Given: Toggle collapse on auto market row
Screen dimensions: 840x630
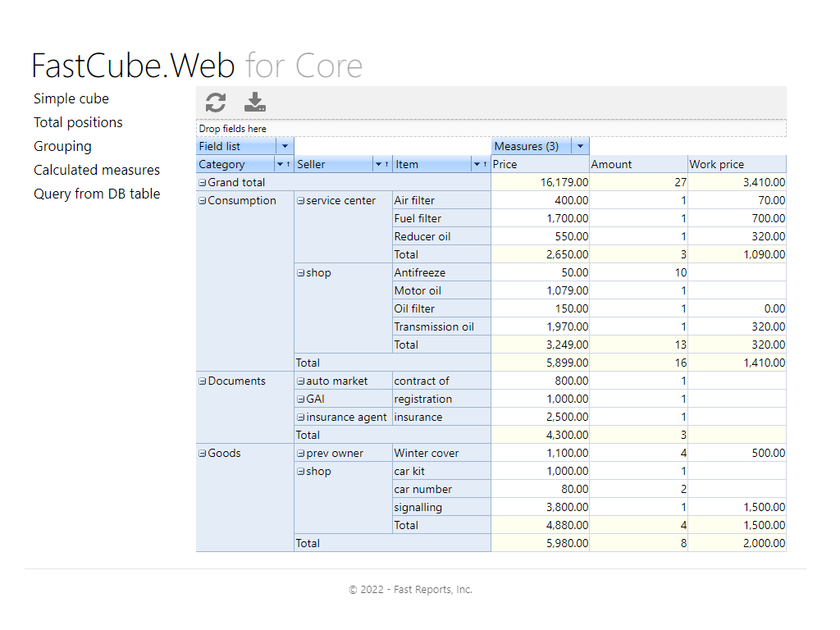Looking at the screenshot, I should 301,381.
